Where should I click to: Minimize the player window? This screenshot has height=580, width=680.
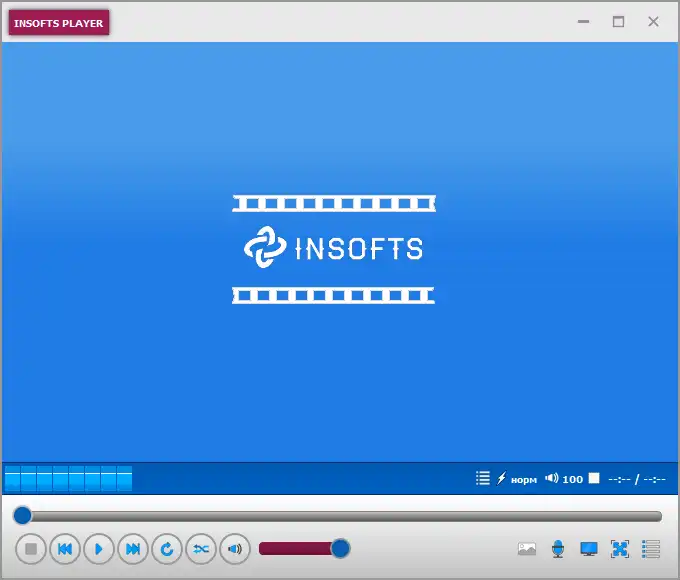click(583, 21)
